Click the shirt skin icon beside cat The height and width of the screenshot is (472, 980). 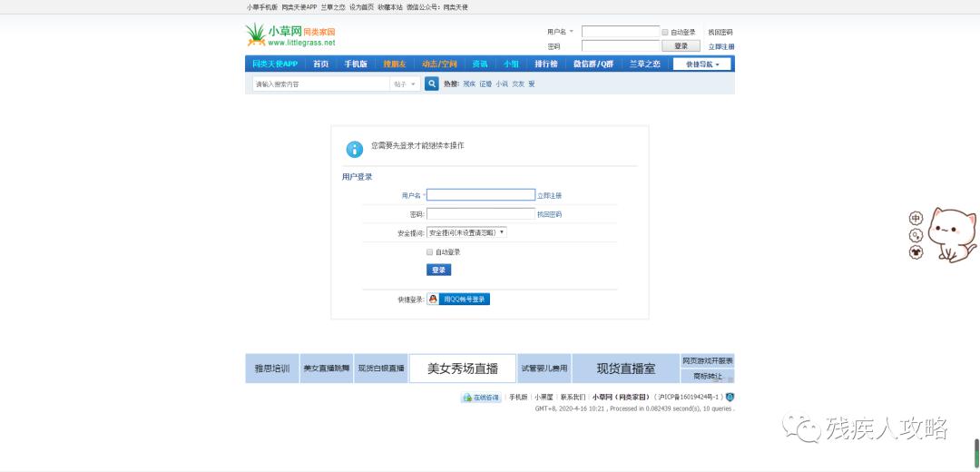pyautogui.click(x=916, y=252)
